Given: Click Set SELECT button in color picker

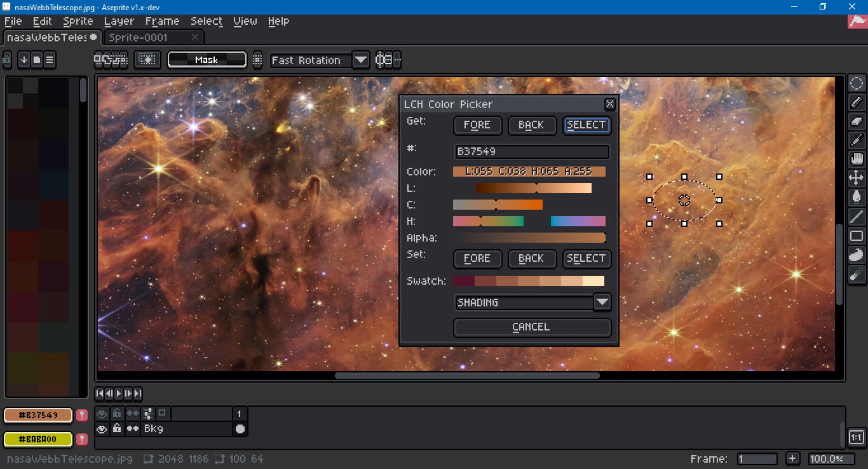Looking at the screenshot, I should click(x=586, y=259).
